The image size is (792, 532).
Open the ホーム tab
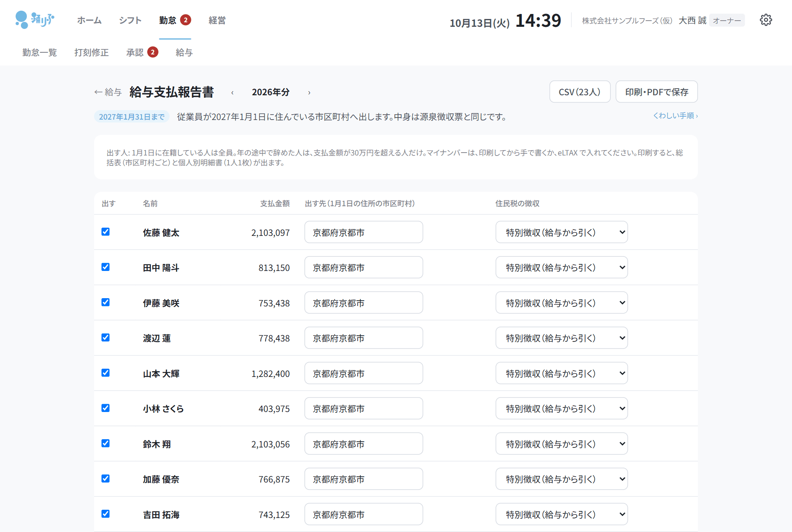[89, 20]
